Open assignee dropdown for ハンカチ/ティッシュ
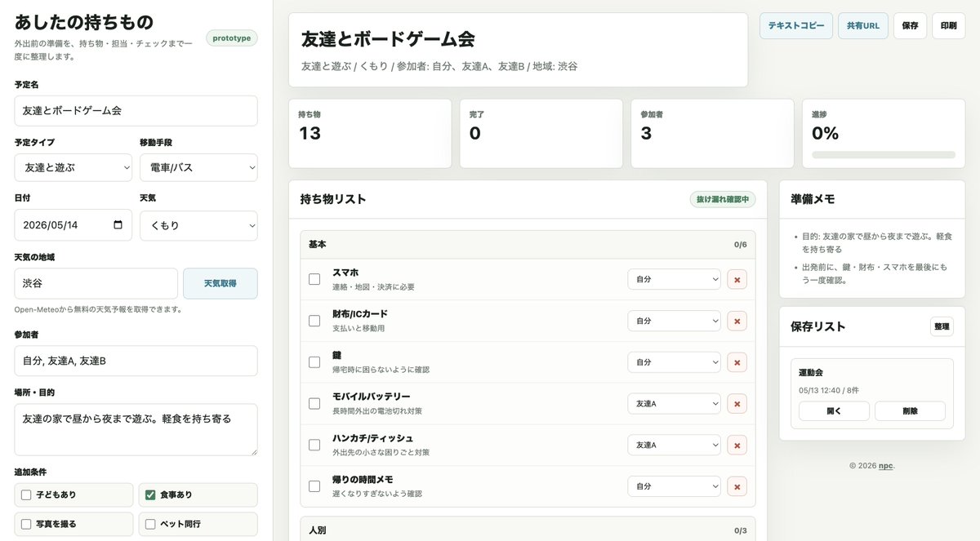 tap(674, 445)
